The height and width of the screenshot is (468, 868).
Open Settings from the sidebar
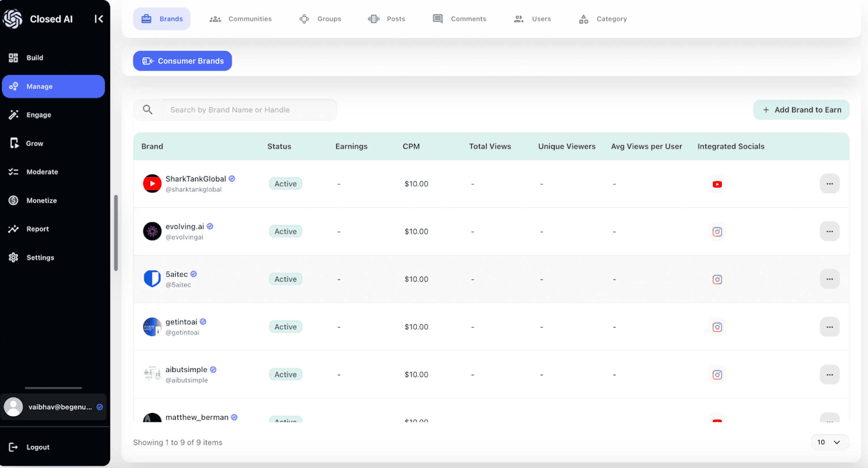[40, 257]
